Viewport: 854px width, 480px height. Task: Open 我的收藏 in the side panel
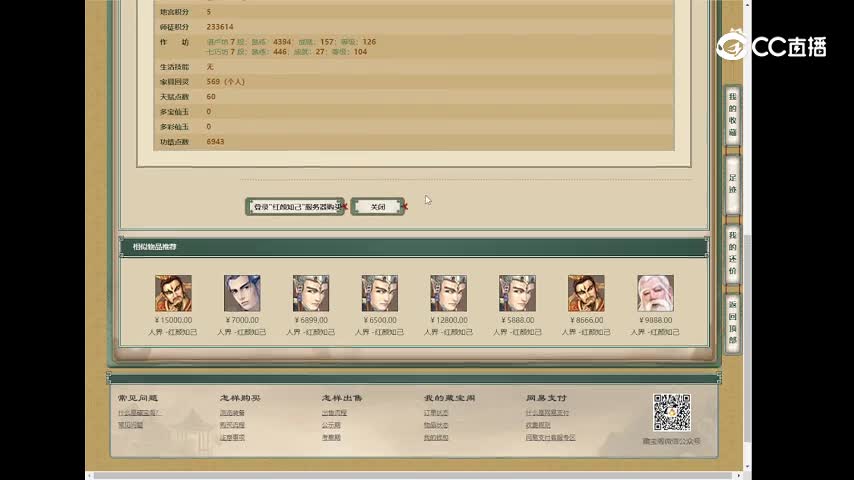(x=733, y=115)
